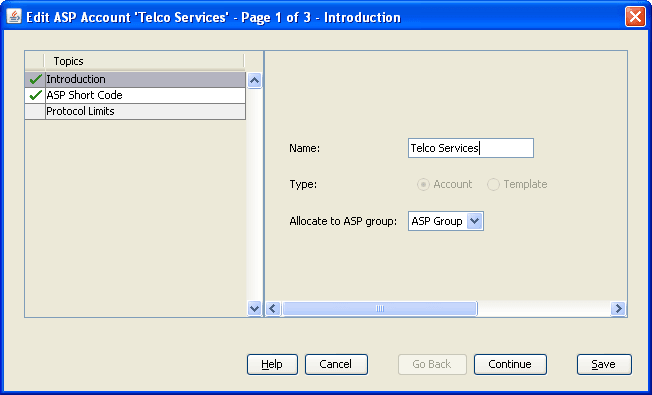Click the Topics column header
Viewport: 652px width, 395px height.
pyautogui.click(x=144, y=61)
